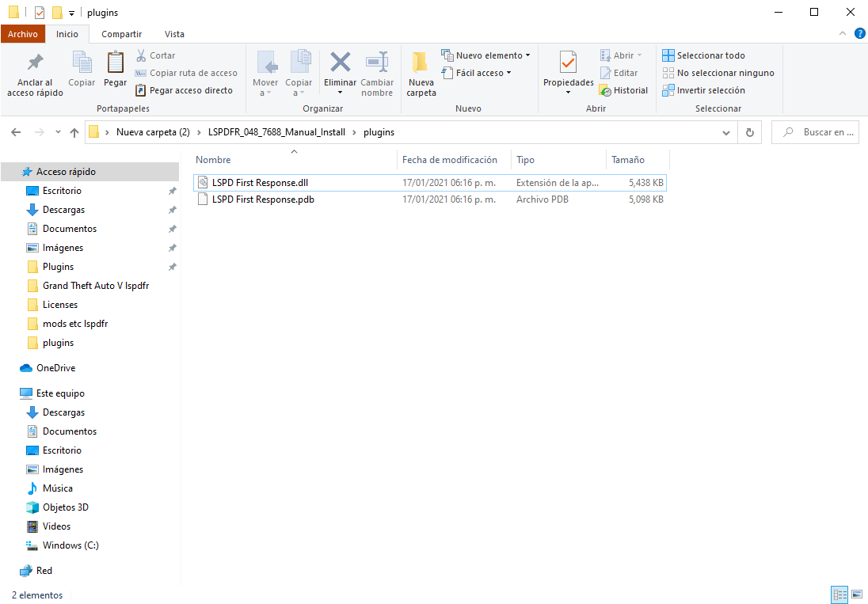Image resolution: width=868 pixels, height=604 pixels.
Task: Open the Windows (C:) drive
Action: (x=70, y=545)
